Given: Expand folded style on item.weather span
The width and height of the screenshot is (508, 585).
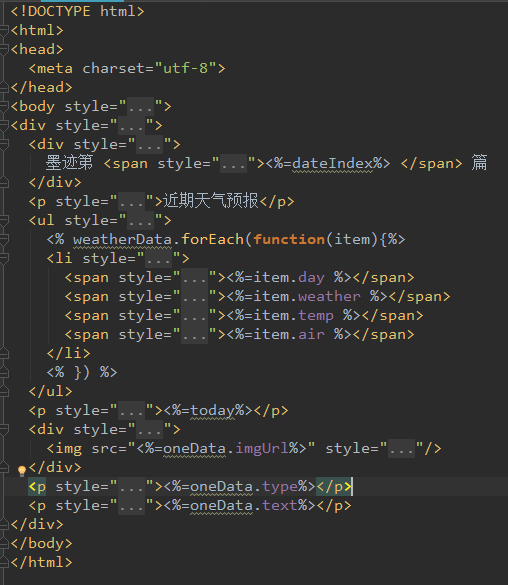Looking at the screenshot, I should point(194,297).
